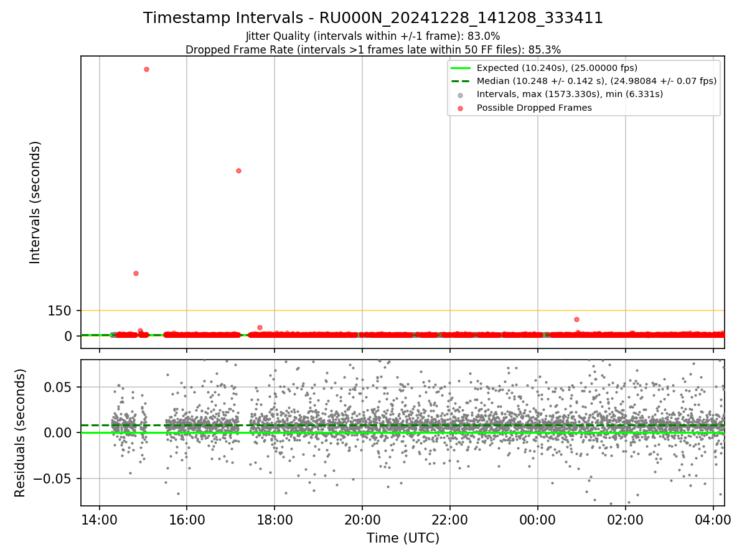The height and width of the screenshot is (560, 747).
Task: Click the solid green Expected line legend swatch
Action: tap(461, 68)
